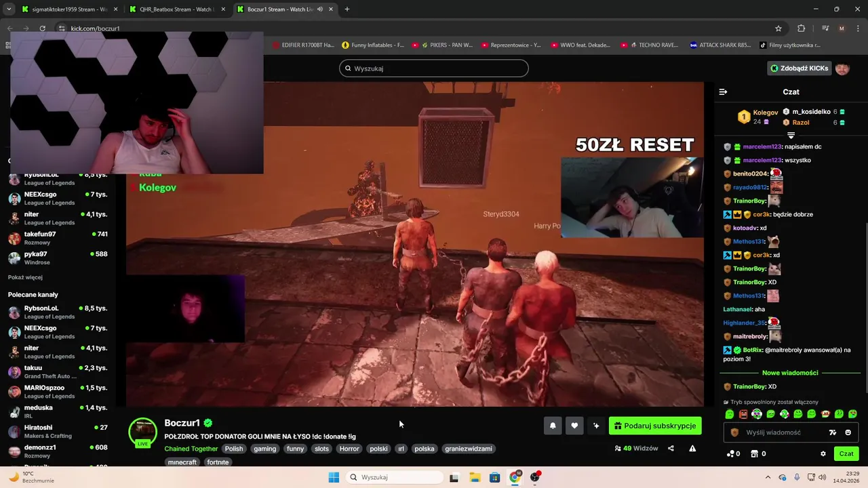Switch to the QHR_Beatbox Stream tab
Viewport: 868px width, 488px height.
coord(176,9)
